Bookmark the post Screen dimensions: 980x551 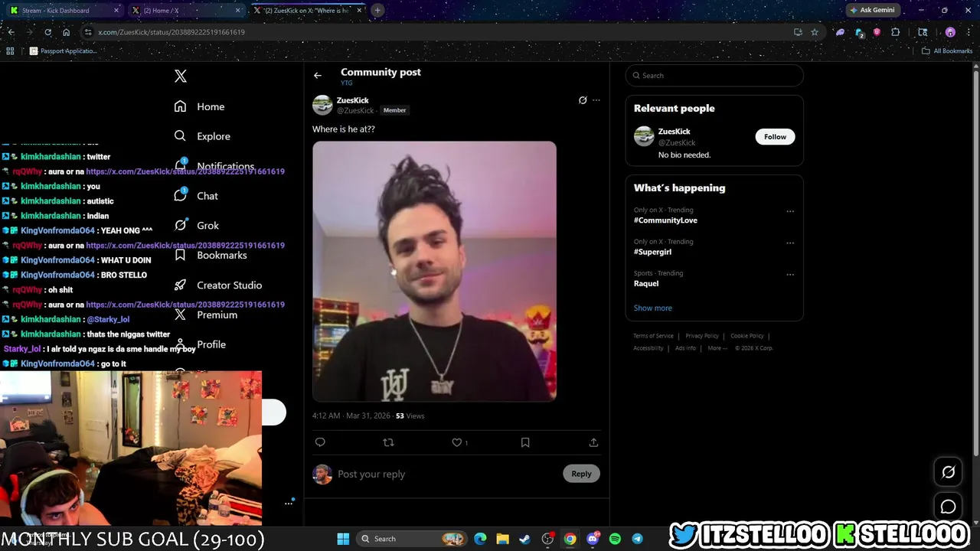pyautogui.click(x=525, y=442)
